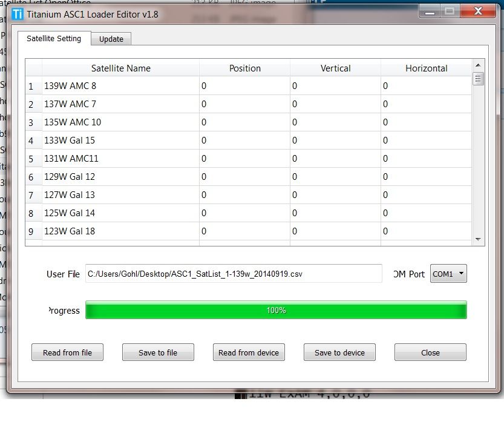
Task: Select the 125W Gal 14 cell
Action: point(120,213)
